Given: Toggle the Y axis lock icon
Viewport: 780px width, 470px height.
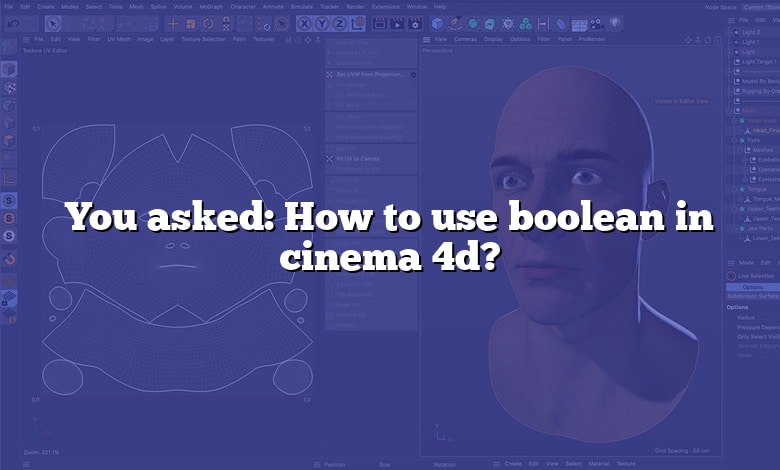Looking at the screenshot, I should [x=320, y=23].
